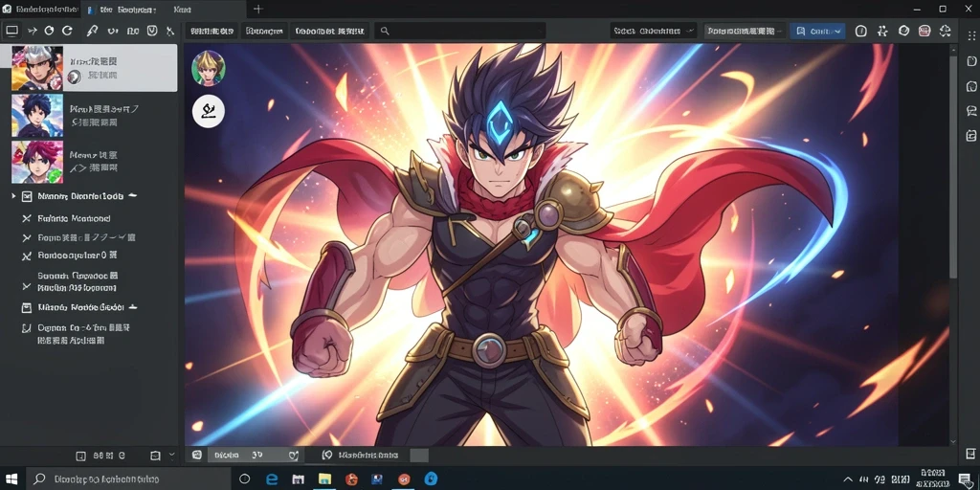Select the second thumbnail with dark-haired character
This screenshot has width=980, height=490.
[37, 116]
